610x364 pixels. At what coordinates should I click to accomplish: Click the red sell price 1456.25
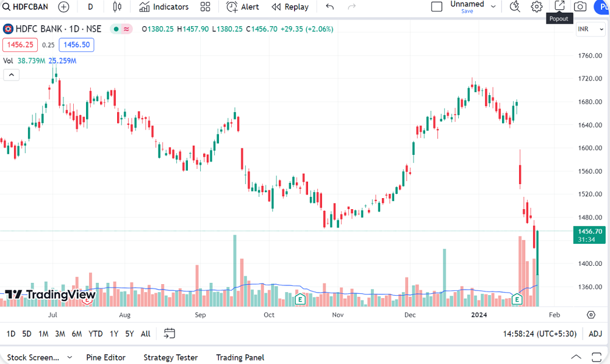tap(20, 45)
